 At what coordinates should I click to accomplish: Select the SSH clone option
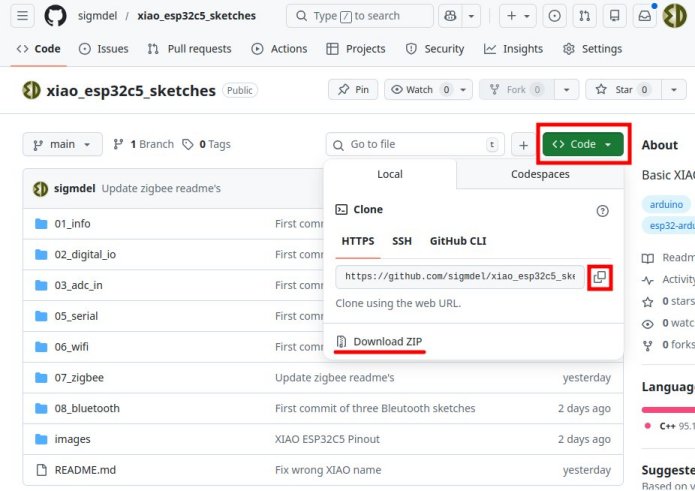(x=402, y=241)
